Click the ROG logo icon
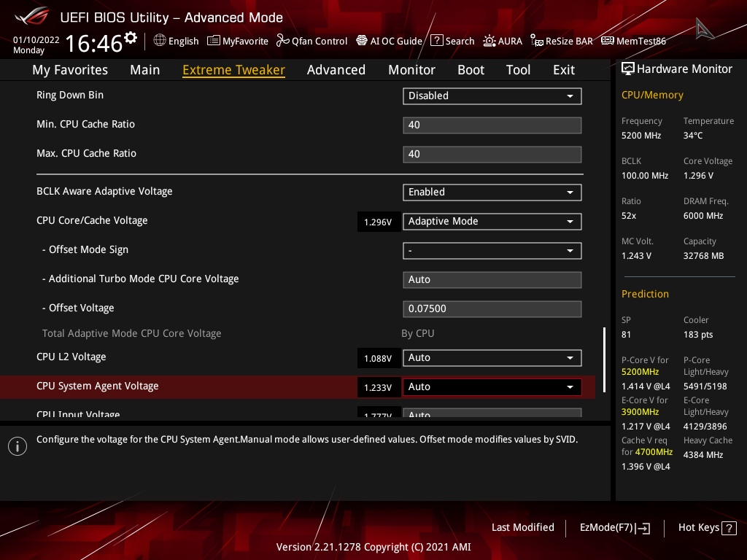Viewport: 747px width, 560px height. (32, 17)
